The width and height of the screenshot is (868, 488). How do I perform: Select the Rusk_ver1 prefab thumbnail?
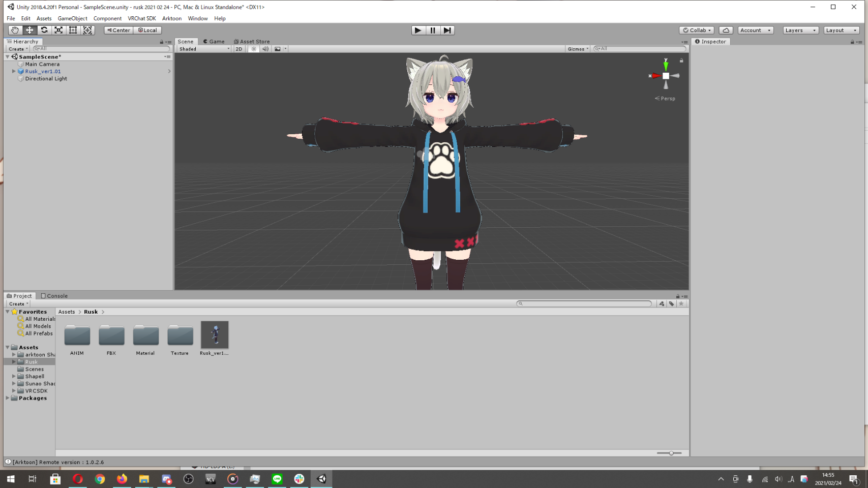[x=215, y=335]
